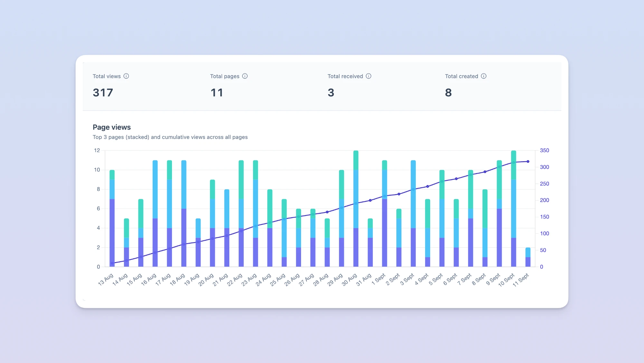Screen dimensions: 644x363
Task: Click cumulative line point at 2 Sept
Action: [x=399, y=194]
